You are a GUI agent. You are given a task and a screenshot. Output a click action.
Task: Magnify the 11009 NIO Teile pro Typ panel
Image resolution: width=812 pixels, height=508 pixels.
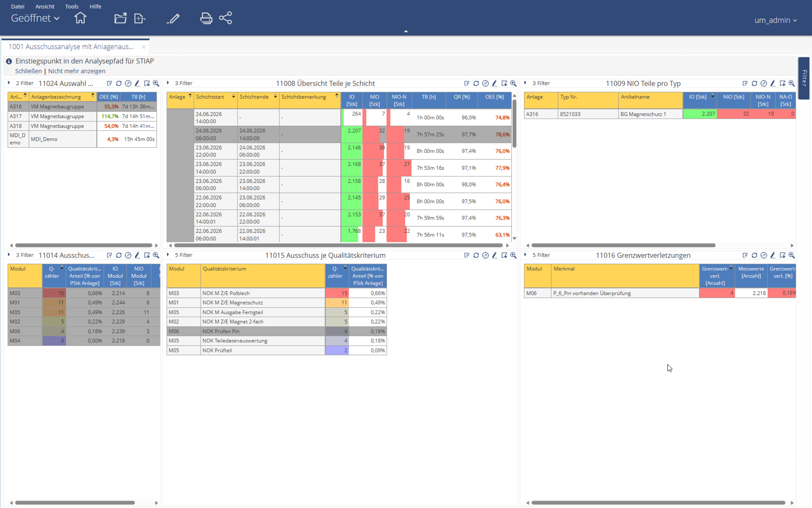tap(792, 83)
